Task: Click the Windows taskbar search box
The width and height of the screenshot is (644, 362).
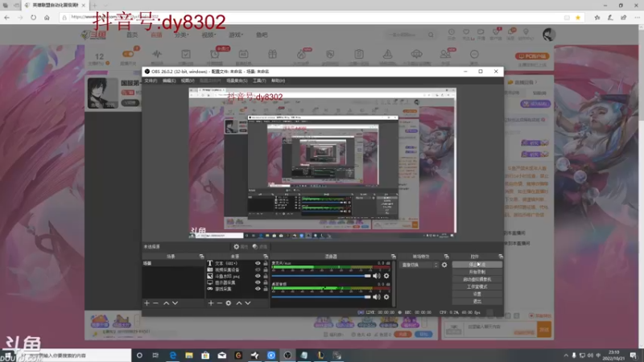Action: pyautogui.click(x=74, y=356)
